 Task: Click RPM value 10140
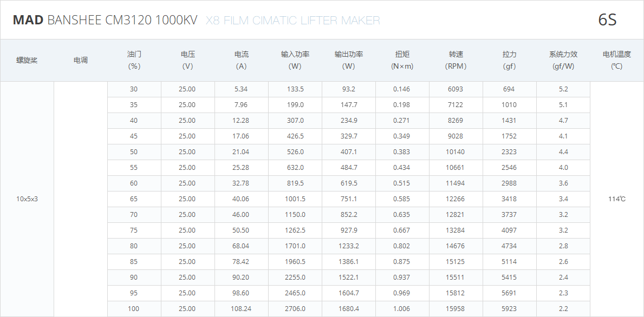pos(455,151)
